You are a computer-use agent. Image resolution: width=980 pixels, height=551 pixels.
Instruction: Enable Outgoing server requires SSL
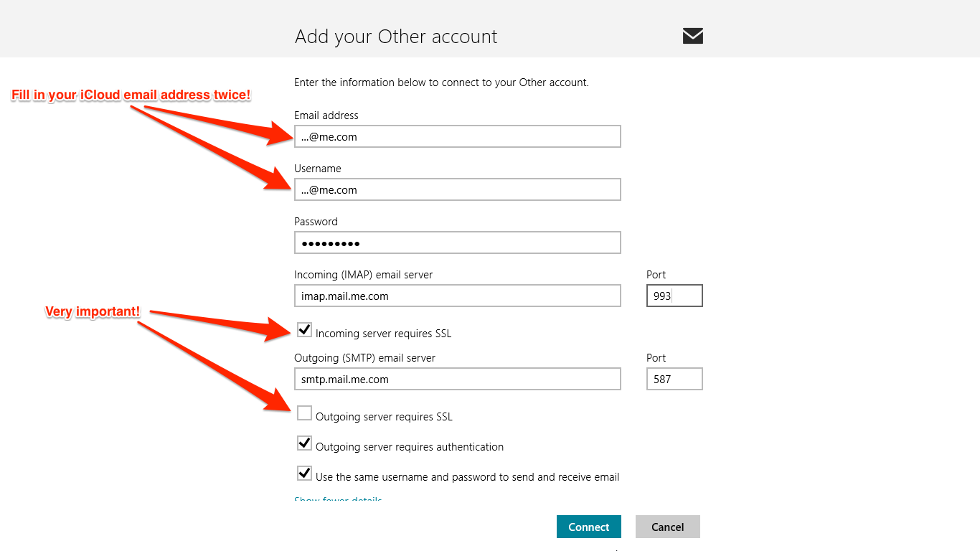click(x=303, y=413)
